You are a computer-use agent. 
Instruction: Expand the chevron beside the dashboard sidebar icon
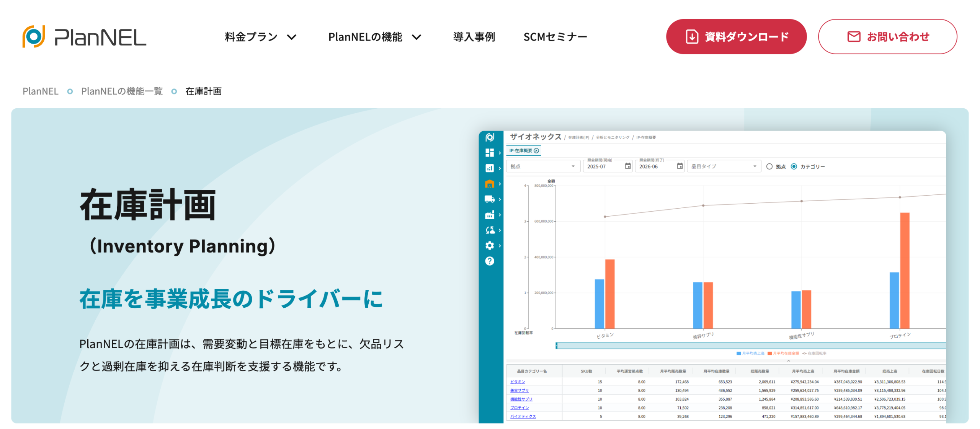[500, 153]
